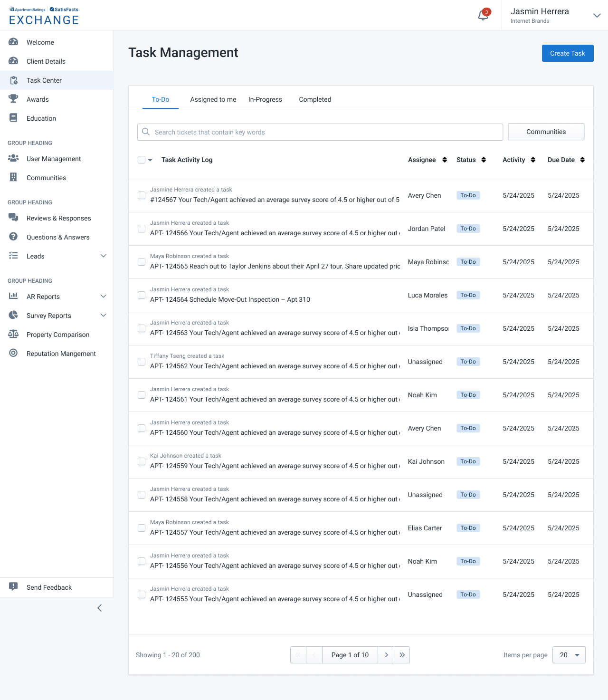Collapse the sidebar with the left arrow
Screen dimensions: 608x700
99,608
